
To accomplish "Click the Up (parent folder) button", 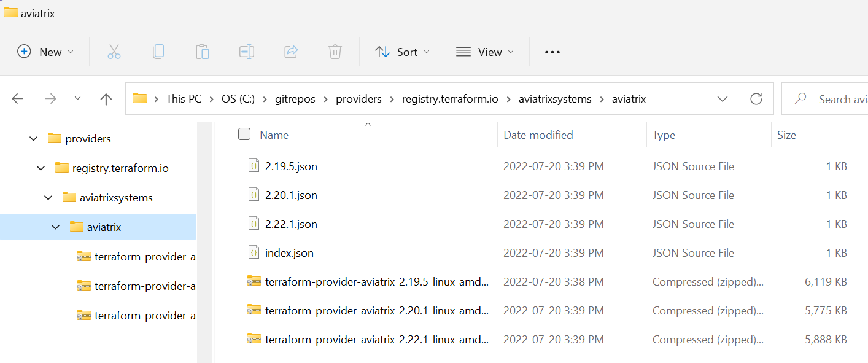I will tap(106, 98).
